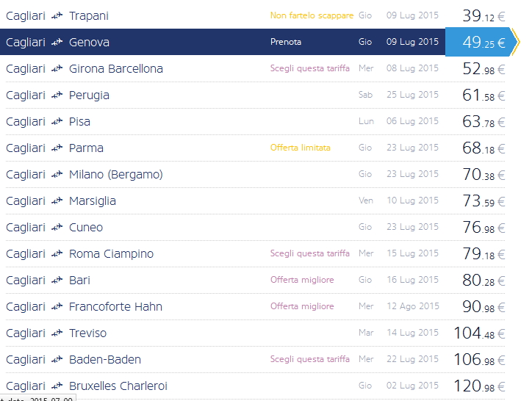
Task: Click Offerta migliore for the Bari flight
Action: coord(302,280)
